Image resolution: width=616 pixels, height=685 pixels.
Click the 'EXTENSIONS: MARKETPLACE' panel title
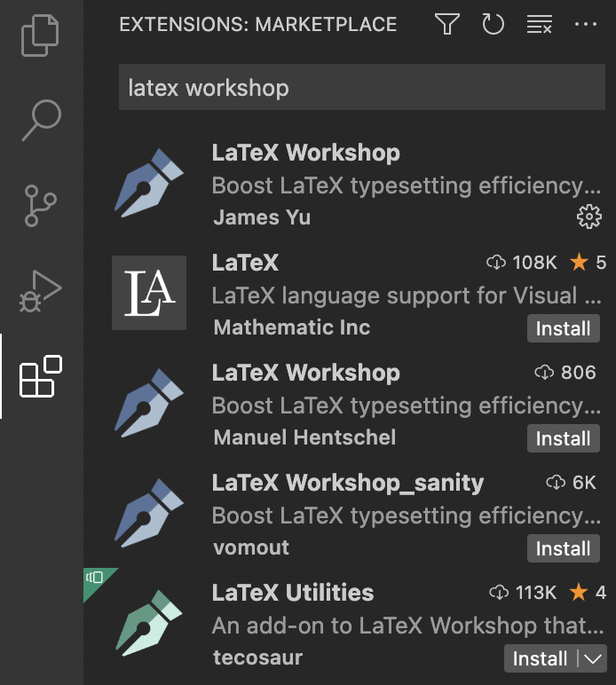tap(257, 25)
